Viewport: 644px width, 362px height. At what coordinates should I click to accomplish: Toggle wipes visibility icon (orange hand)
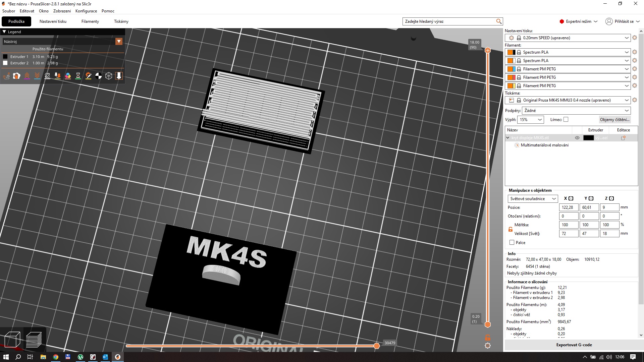pos(17,76)
